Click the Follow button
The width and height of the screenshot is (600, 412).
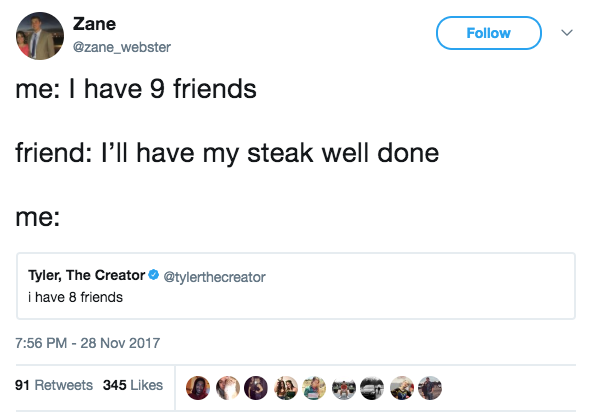pyautogui.click(x=489, y=33)
